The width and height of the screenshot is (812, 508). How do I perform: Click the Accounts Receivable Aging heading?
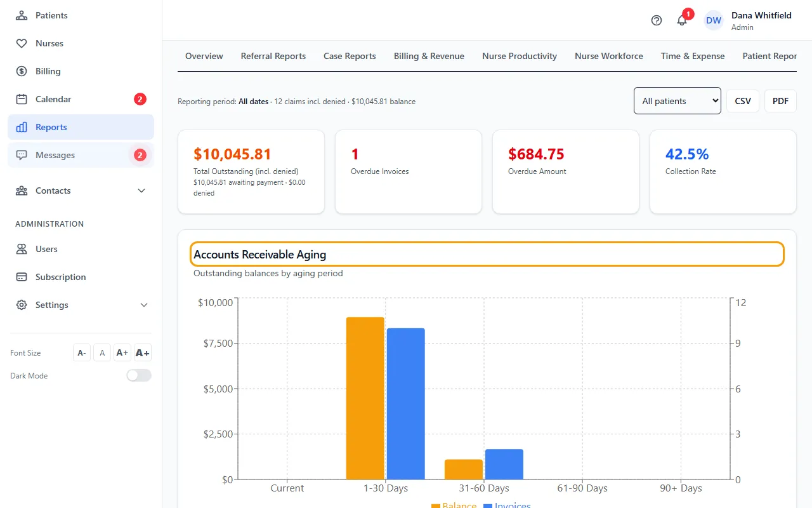[x=260, y=255]
